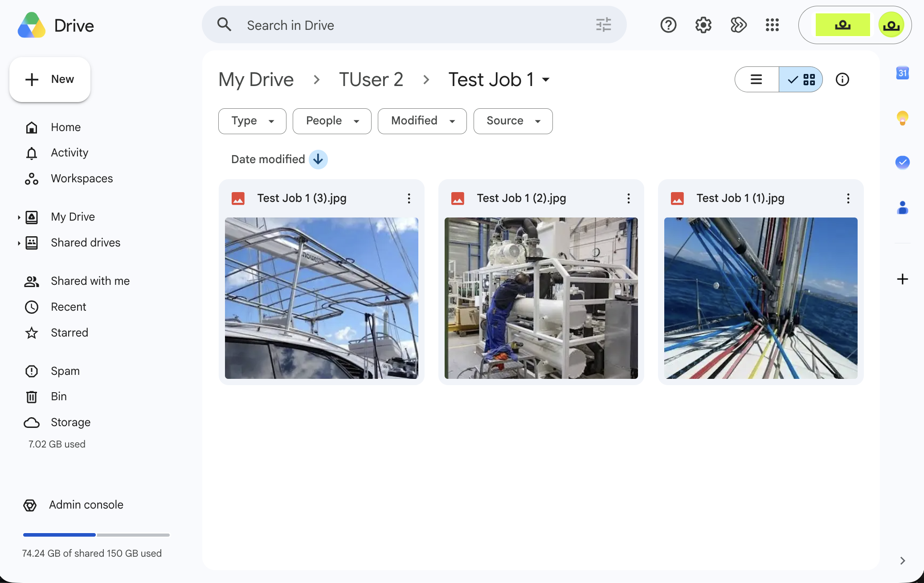Change sort field Date modified

(268, 159)
